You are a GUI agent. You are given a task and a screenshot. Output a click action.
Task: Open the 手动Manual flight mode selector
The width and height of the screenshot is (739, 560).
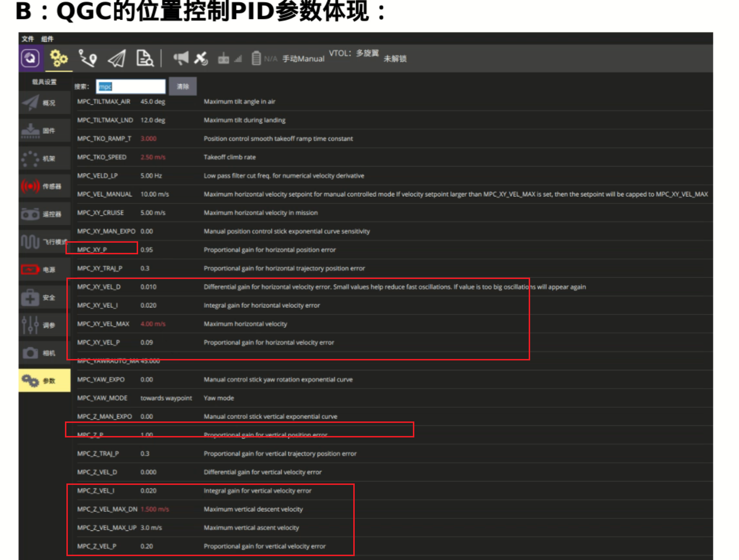coord(303,59)
